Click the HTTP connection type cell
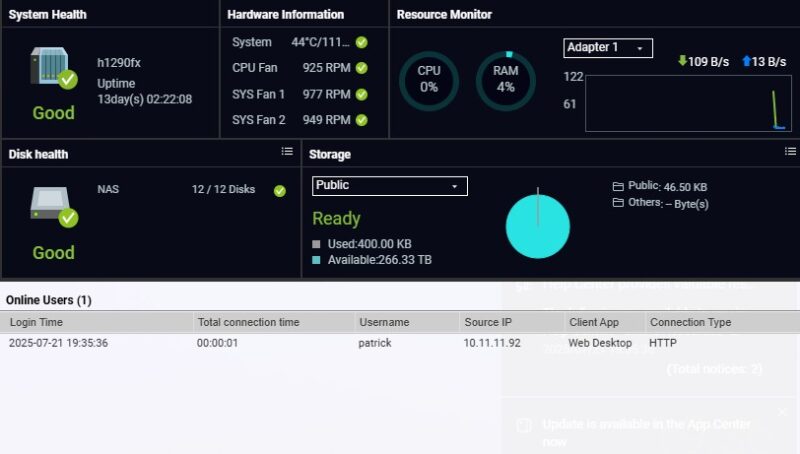800x454 pixels. (663, 343)
